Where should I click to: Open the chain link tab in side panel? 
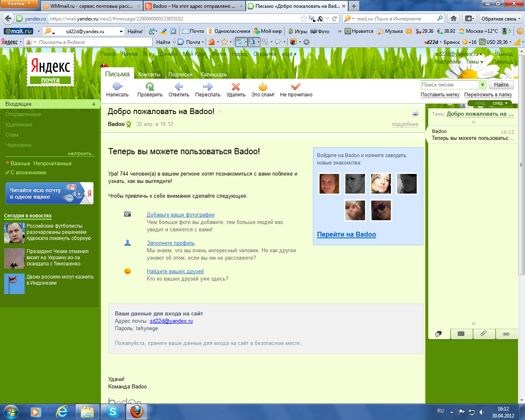click(x=507, y=334)
